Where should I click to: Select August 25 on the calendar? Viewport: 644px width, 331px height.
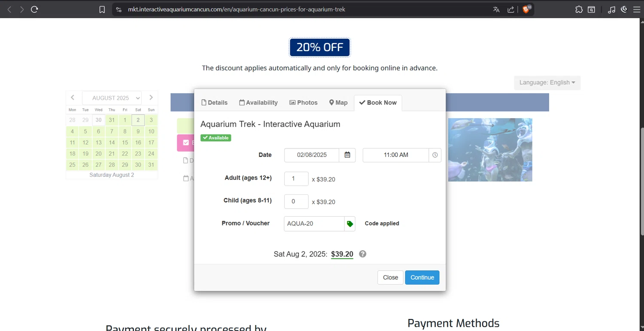coord(72,165)
